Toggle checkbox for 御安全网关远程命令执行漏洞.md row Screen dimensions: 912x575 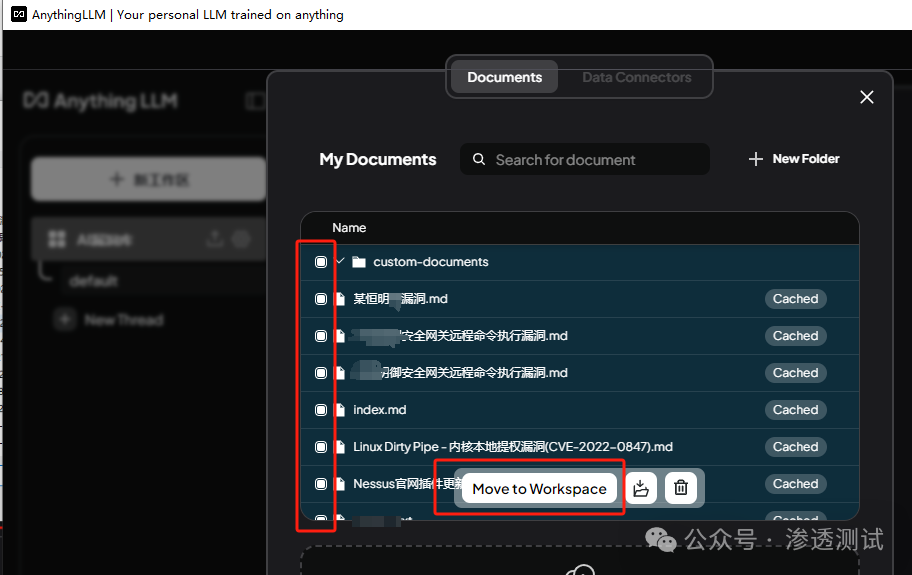(320, 373)
